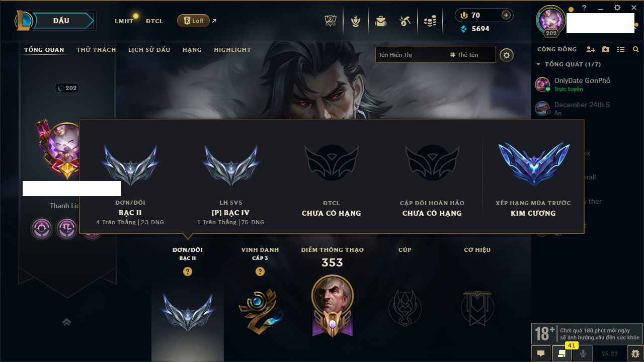
Task: Open the Collection backpack icon
Action: pyautogui.click(x=381, y=21)
